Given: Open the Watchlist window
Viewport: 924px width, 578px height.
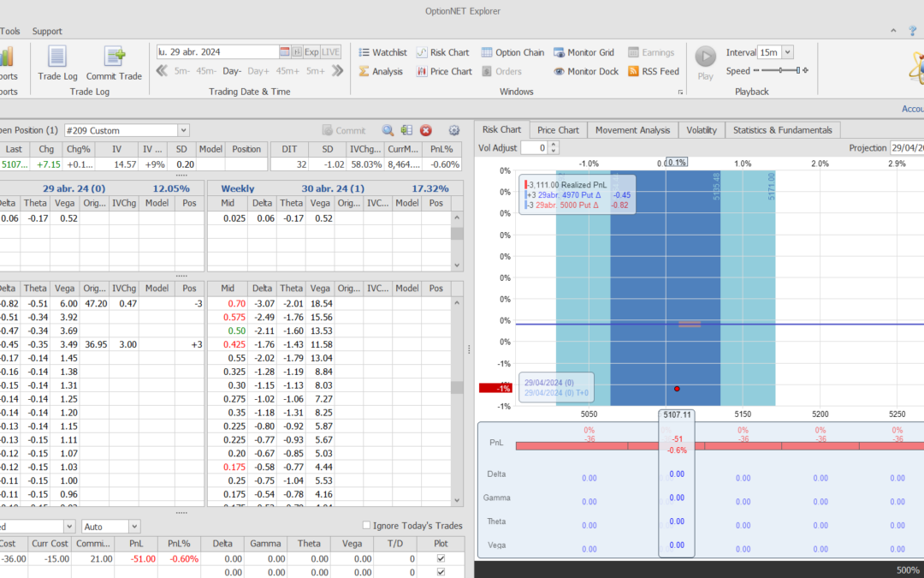Looking at the screenshot, I should click(x=382, y=52).
